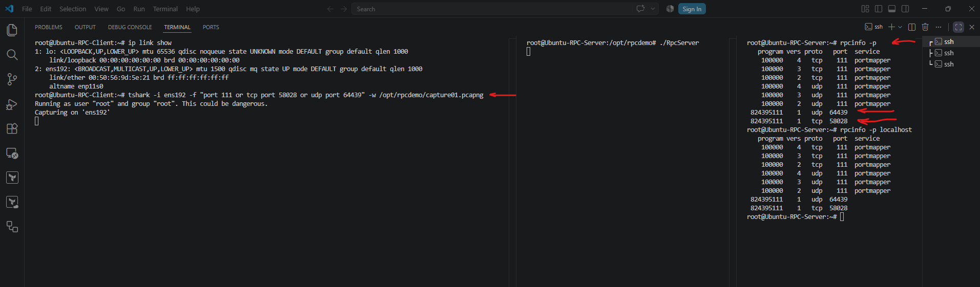This screenshot has height=287, width=980.
Task: Restore down the VS Code window
Action: click(948, 9)
